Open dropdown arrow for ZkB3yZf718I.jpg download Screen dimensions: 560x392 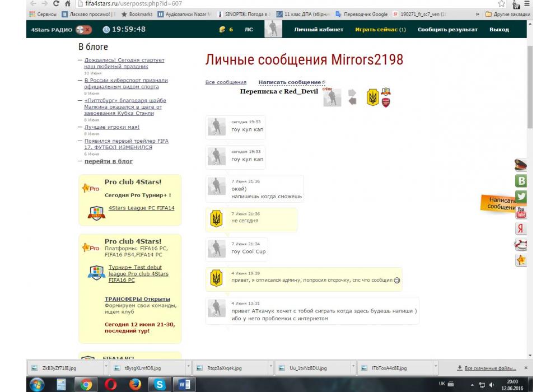pos(106,368)
